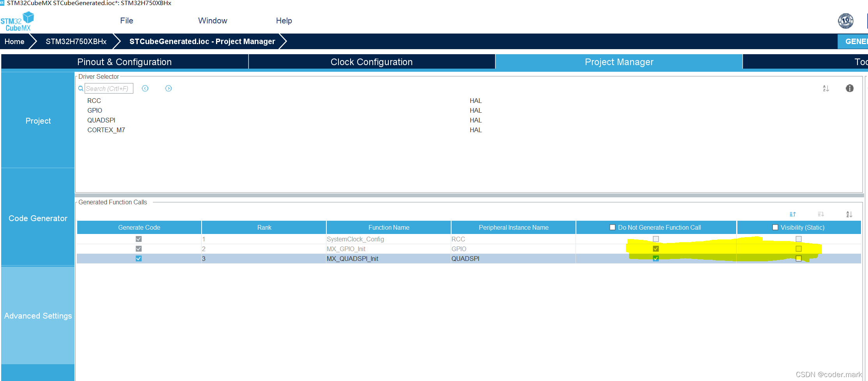
Task: Click the Driver Selector search field
Action: point(109,89)
